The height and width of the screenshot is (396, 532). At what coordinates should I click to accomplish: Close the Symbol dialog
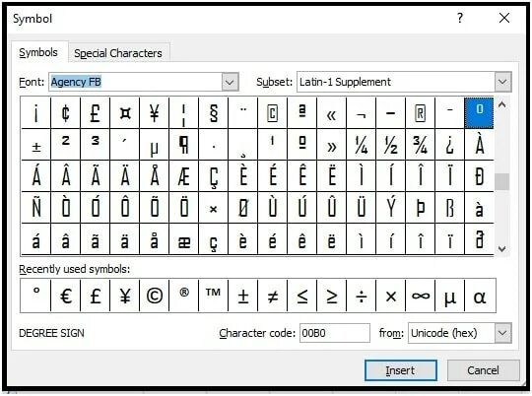504,18
